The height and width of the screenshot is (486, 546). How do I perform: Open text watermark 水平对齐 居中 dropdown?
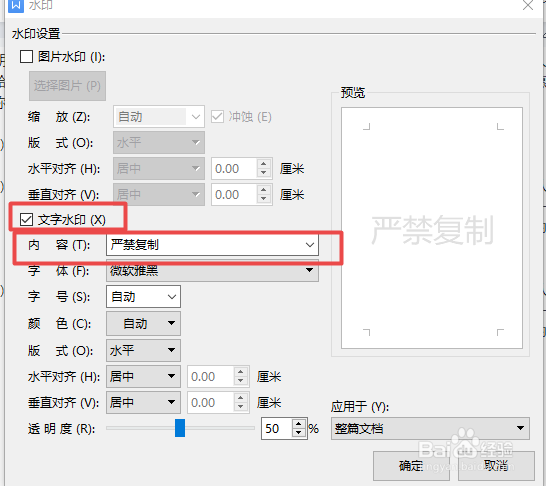click(x=143, y=376)
